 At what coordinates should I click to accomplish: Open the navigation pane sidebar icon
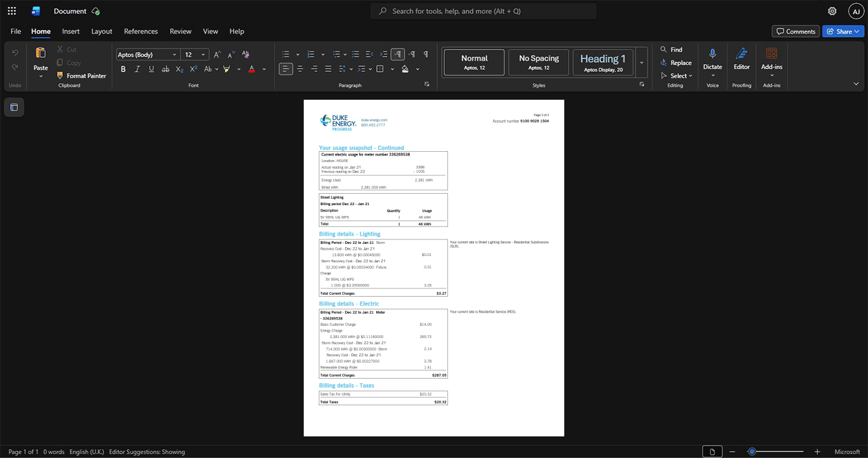(14, 107)
